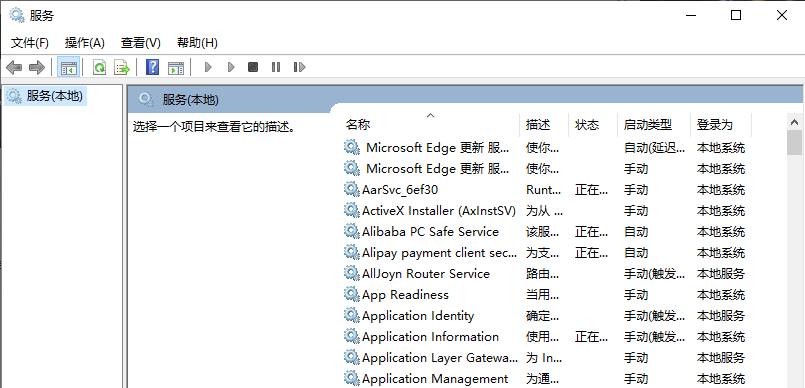The width and height of the screenshot is (805, 388).
Task: Select Application Identity service
Action: click(x=418, y=316)
